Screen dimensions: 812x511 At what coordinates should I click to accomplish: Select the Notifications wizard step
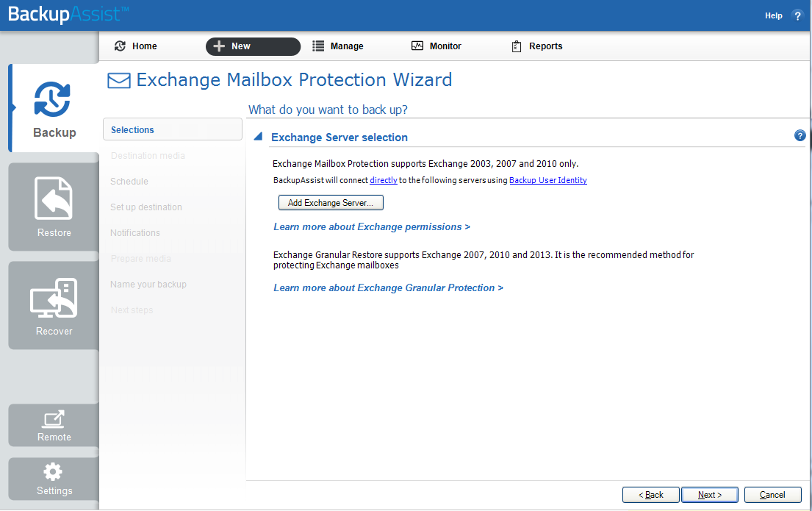point(134,232)
